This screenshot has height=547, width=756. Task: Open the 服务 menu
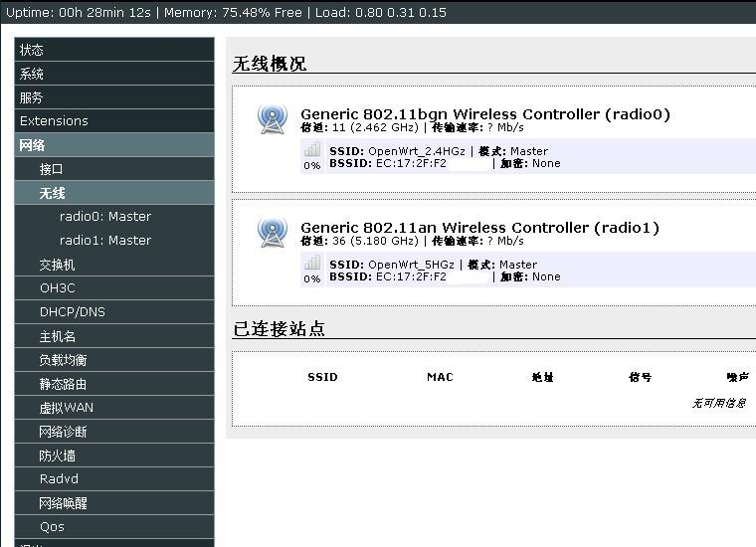point(114,97)
